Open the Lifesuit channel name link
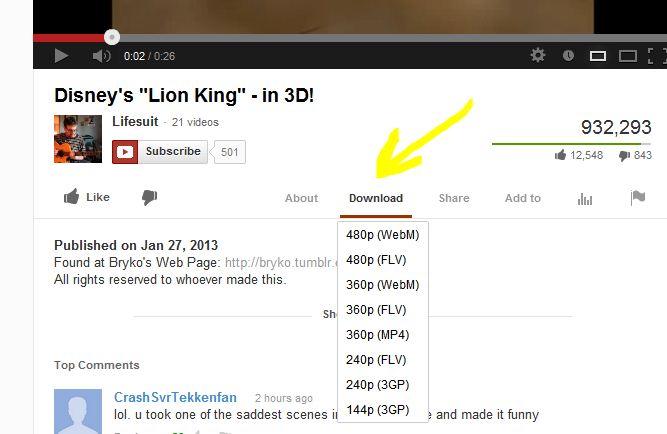Screen dimensions: 667x434 [135, 122]
